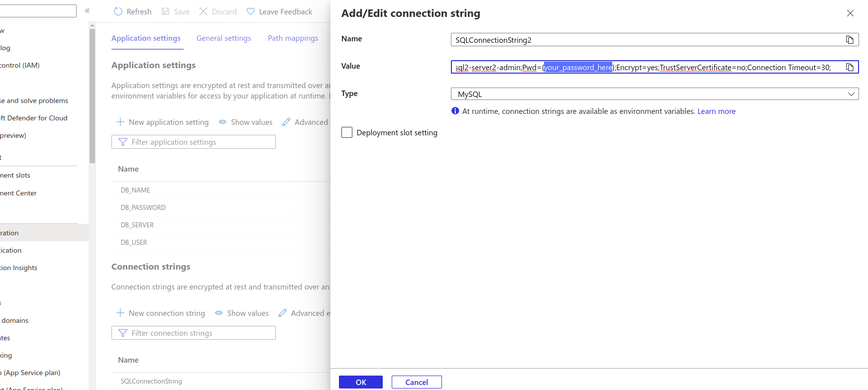Viewport: 868px width, 390px height.
Task: Open the Learn more link
Action: click(716, 111)
